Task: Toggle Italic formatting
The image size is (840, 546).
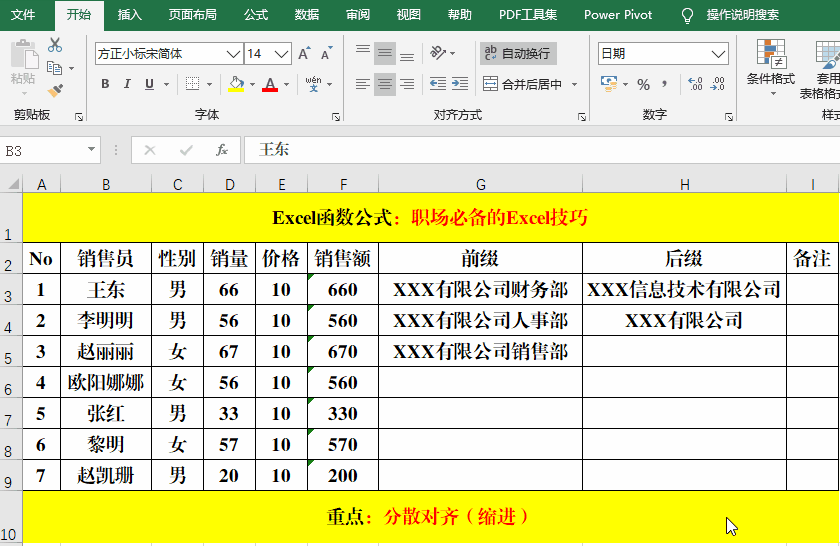Action: pos(127,84)
